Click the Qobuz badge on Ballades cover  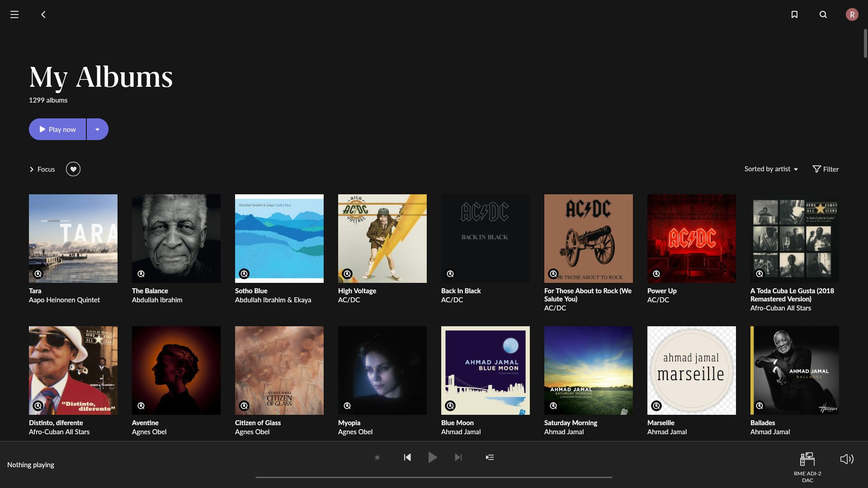pyautogui.click(x=759, y=405)
